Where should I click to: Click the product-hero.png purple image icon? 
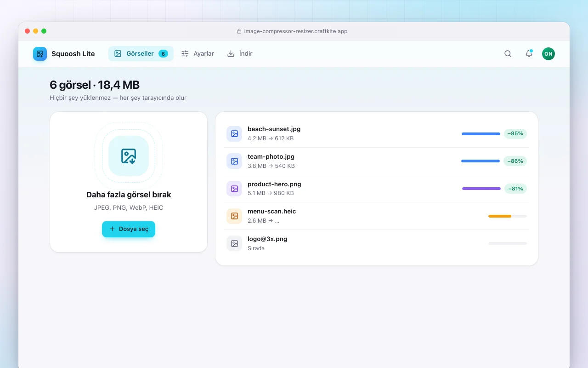pyautogui.click(x=234, y=189)
